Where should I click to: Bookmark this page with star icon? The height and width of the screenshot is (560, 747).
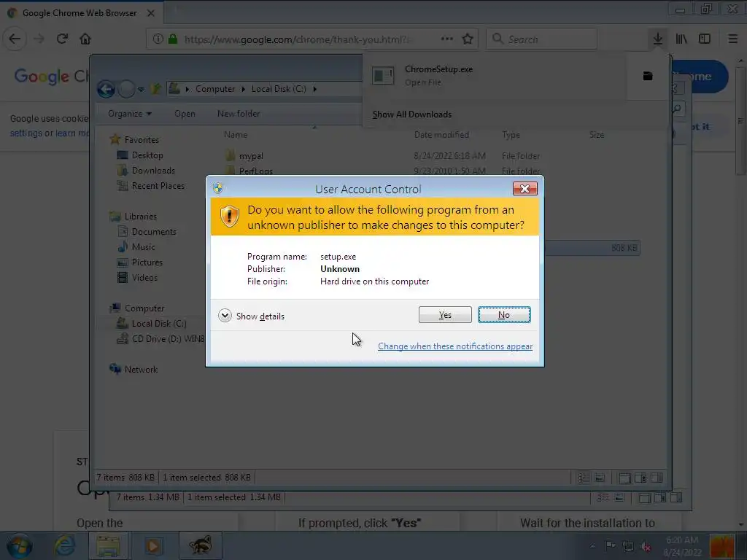point(468,39)
